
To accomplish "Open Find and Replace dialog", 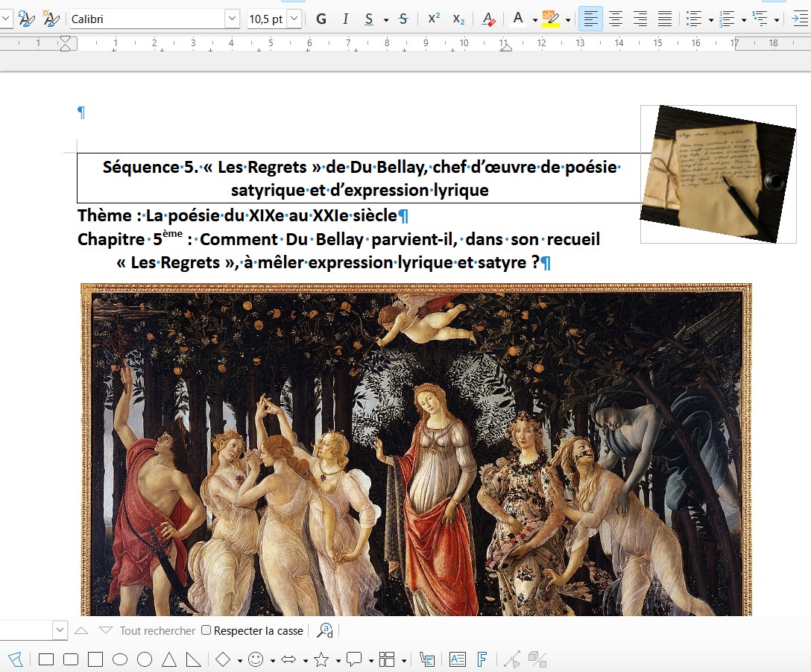I will click(325, 630).
